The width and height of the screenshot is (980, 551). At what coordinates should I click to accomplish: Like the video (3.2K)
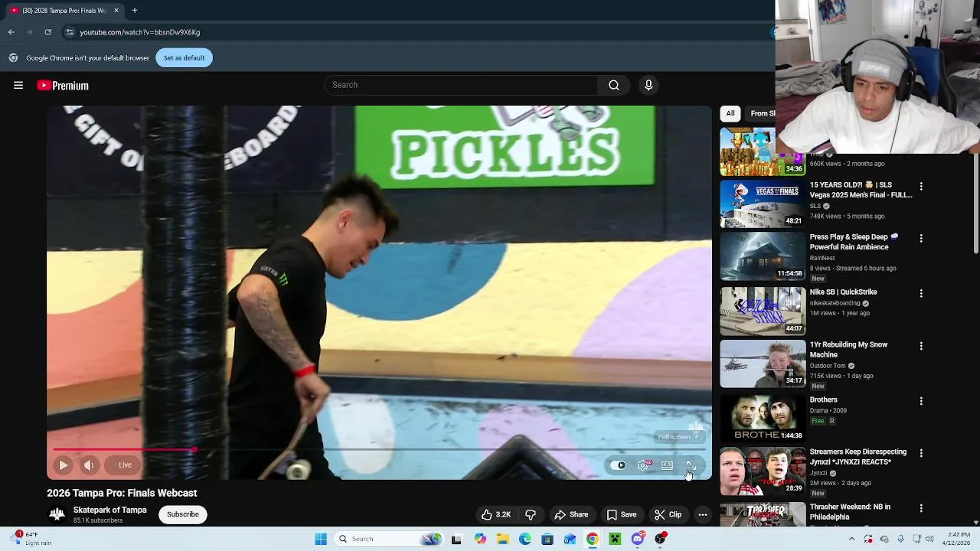click(x=496, y=514)
